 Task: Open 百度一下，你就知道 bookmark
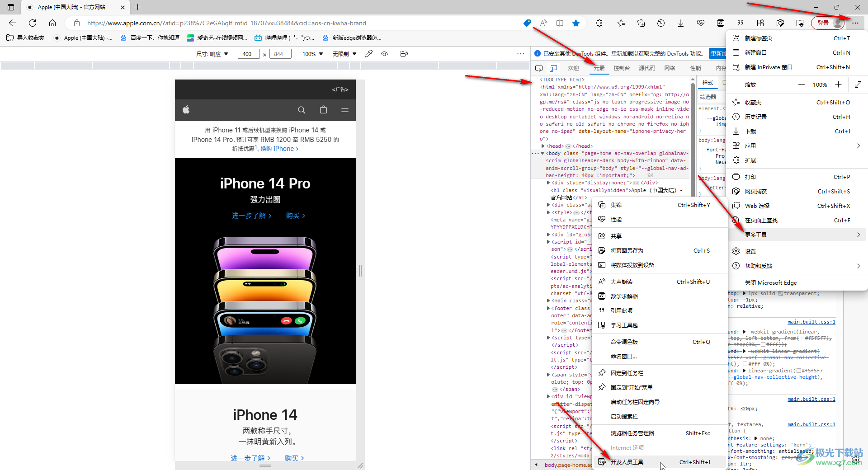(x=150, y=38)
